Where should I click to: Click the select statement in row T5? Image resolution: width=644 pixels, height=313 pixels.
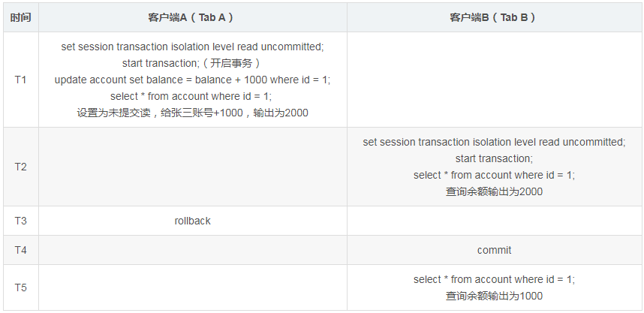pyautogui.click(x=493, y=279)
